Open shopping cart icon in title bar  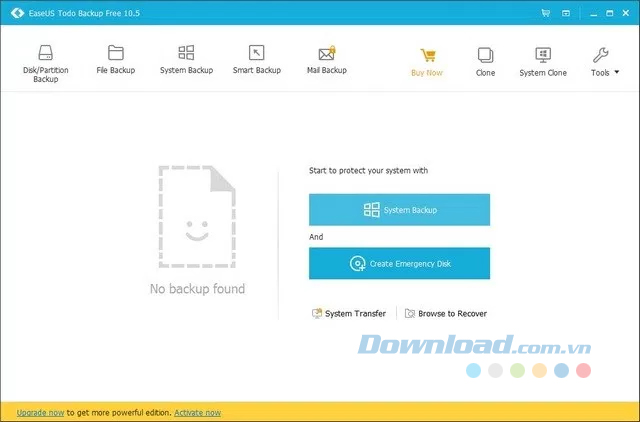(546, 13)
